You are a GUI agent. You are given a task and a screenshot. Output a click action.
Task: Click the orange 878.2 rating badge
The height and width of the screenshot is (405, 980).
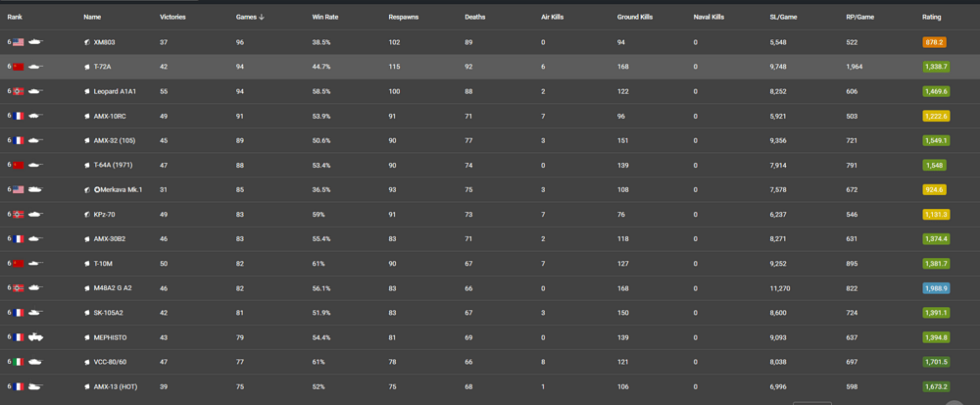point(934,42)
